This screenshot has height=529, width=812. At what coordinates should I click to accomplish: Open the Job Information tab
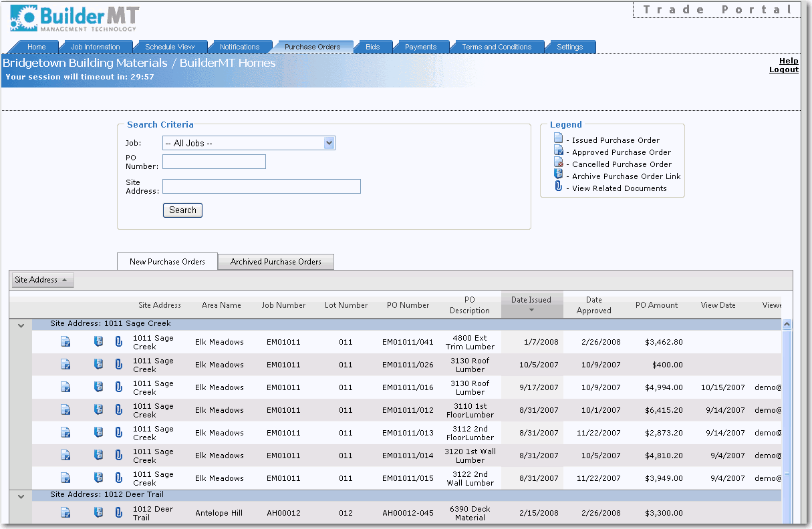(x=96, y=47)
